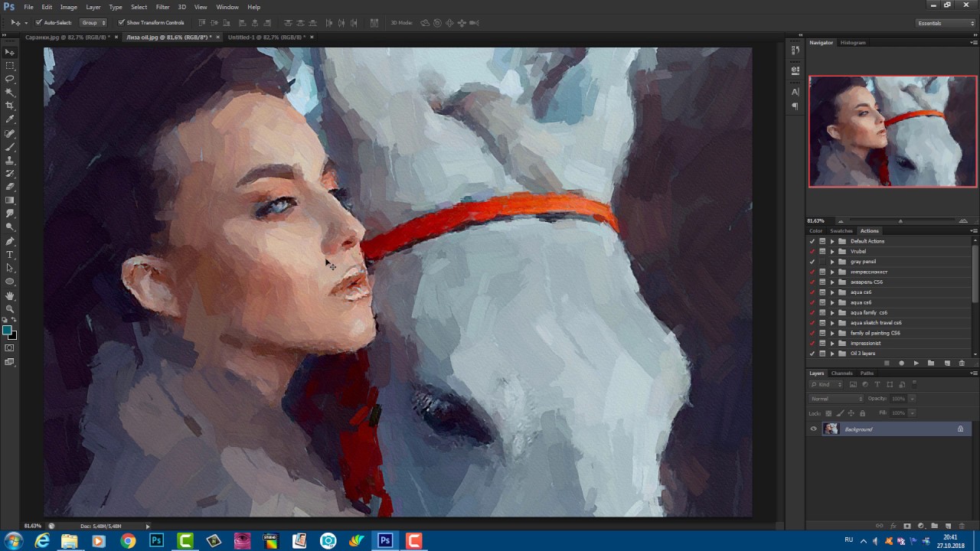Screen dimensions: 980x551
Task: Switch to the Channels tab
Action: pyautogui.click(x=842, y=373)
